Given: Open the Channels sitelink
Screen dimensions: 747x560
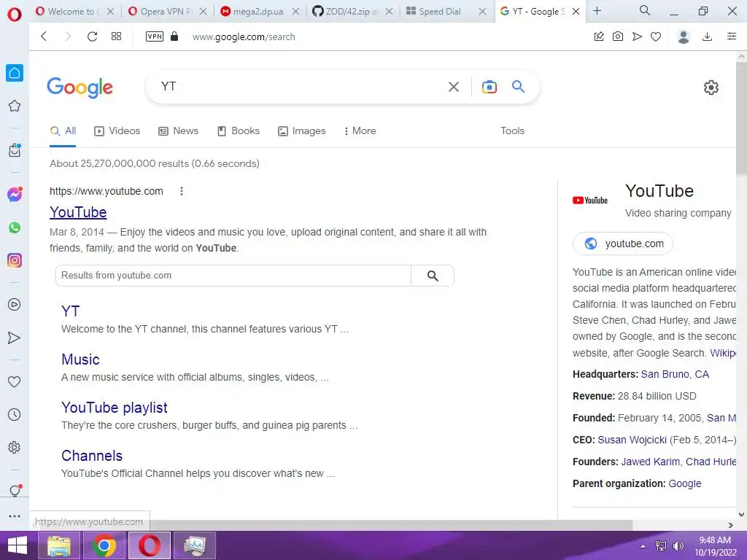Looking at the screenshot, I should click(92, 456).
